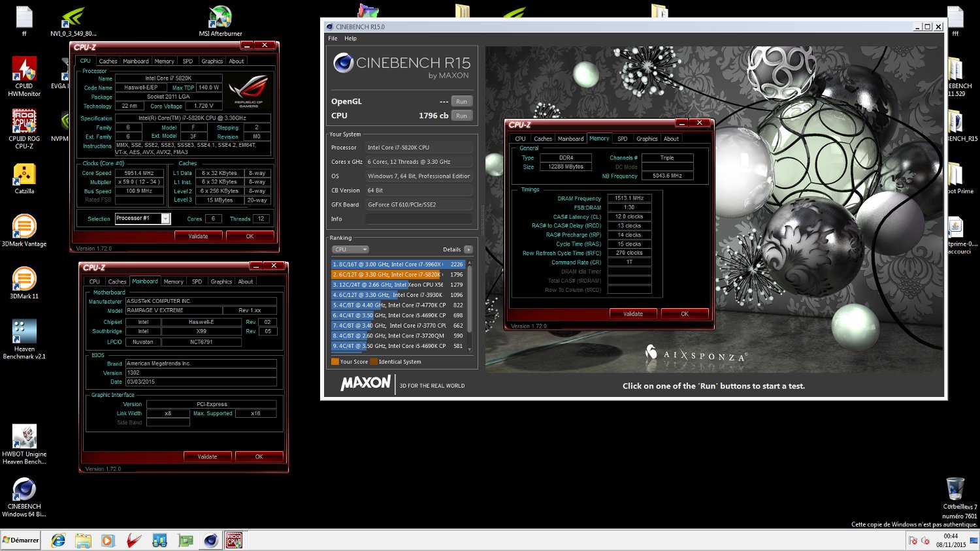Click the GFX Board GeForce GT 610 field
The image size is (980, 551).
(418, 204)
